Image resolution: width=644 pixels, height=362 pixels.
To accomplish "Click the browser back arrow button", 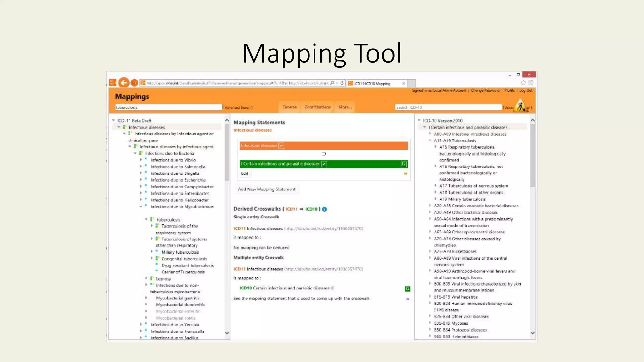I will point(124,83).
